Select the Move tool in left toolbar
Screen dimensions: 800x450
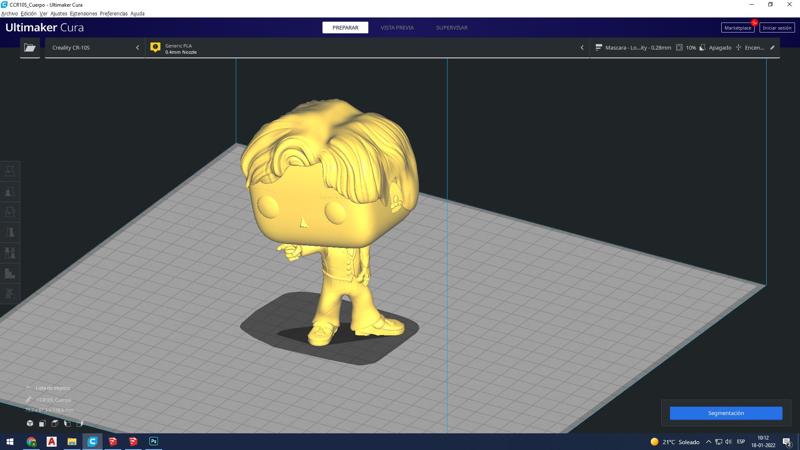click(10, 171)
